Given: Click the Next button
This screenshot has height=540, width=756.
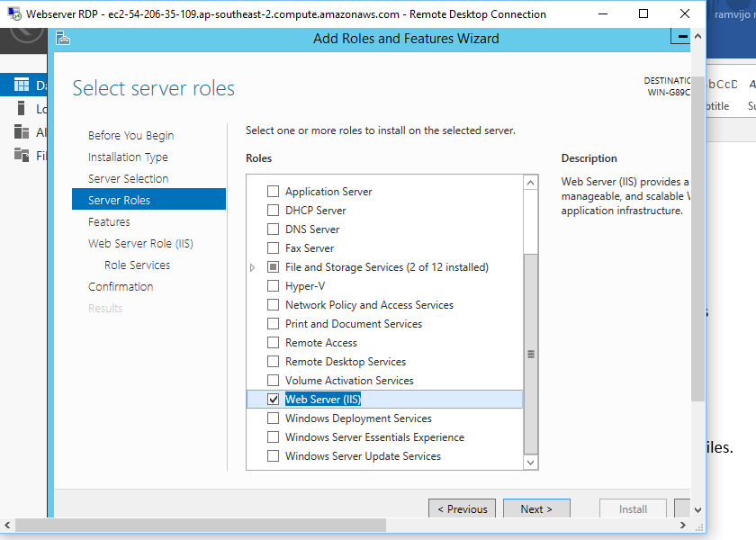Looking at the screenshot, I should point(536,508).
